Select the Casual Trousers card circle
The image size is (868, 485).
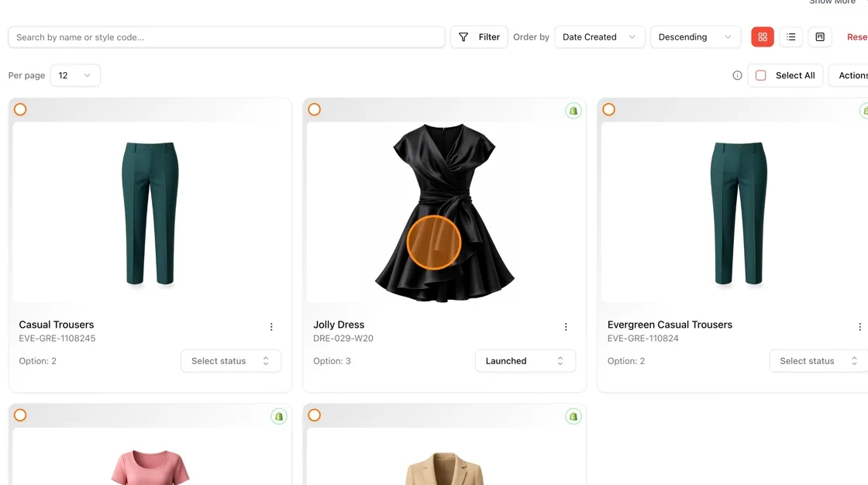click(20, 109)
